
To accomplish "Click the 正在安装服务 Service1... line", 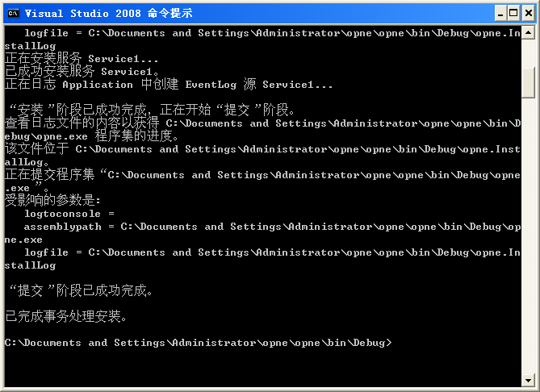I will click(x=82, y=59).
